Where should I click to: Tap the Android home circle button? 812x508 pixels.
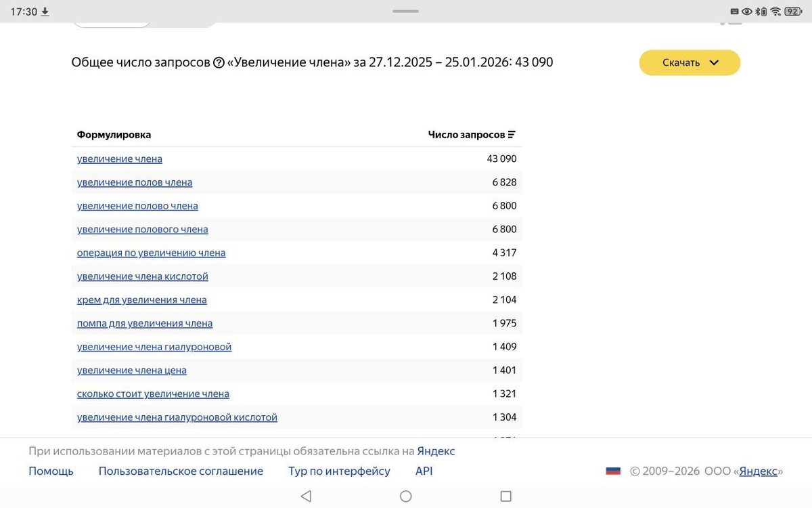pyautogui.click(x=405, y=496)
